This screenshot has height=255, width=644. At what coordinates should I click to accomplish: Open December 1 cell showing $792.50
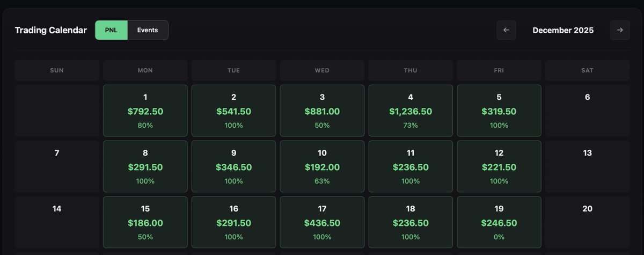[145, 111]
